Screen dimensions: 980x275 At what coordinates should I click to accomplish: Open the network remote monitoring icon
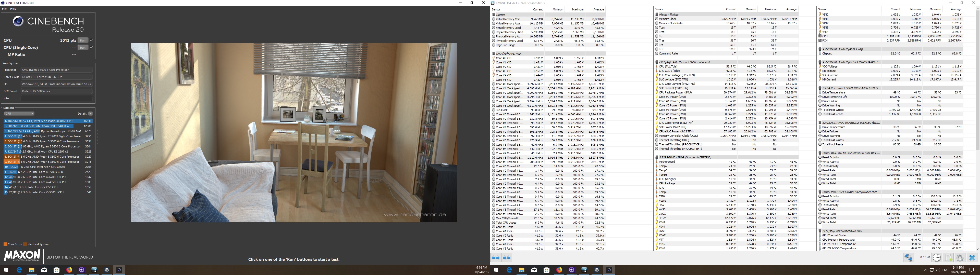pyautogui.click(x=909, y=257)
